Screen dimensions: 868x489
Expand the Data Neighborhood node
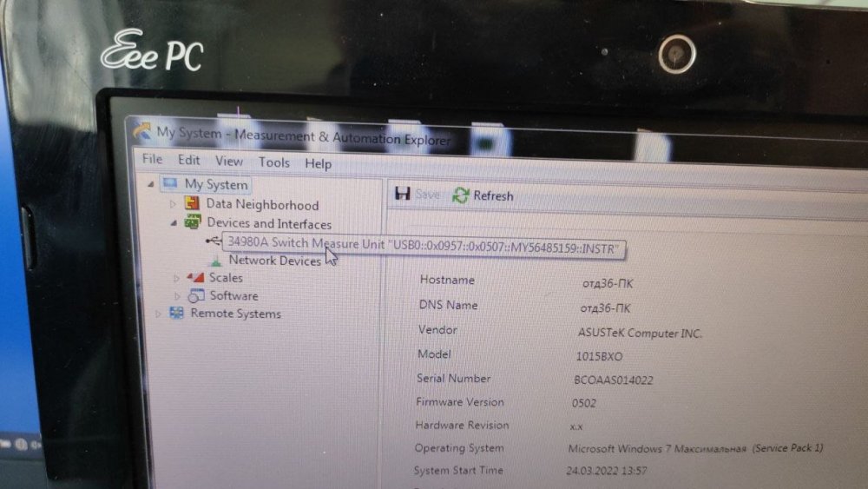pos(173,204)
